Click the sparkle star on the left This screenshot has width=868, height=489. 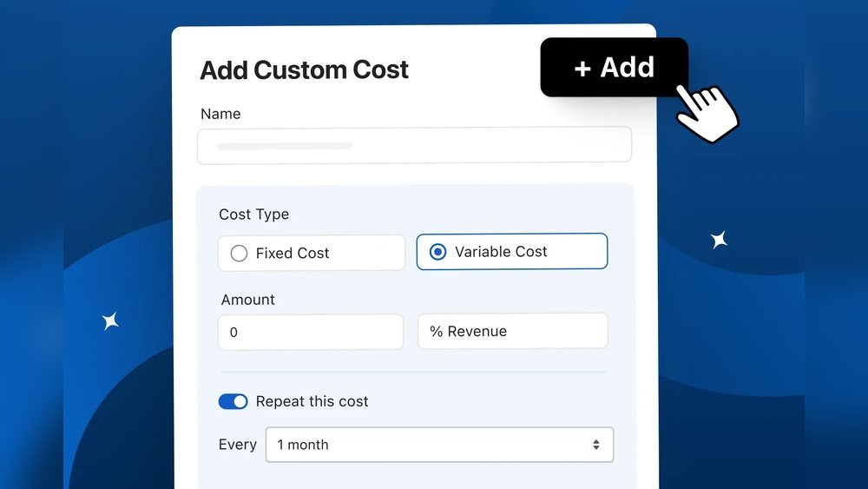point(110,321)
